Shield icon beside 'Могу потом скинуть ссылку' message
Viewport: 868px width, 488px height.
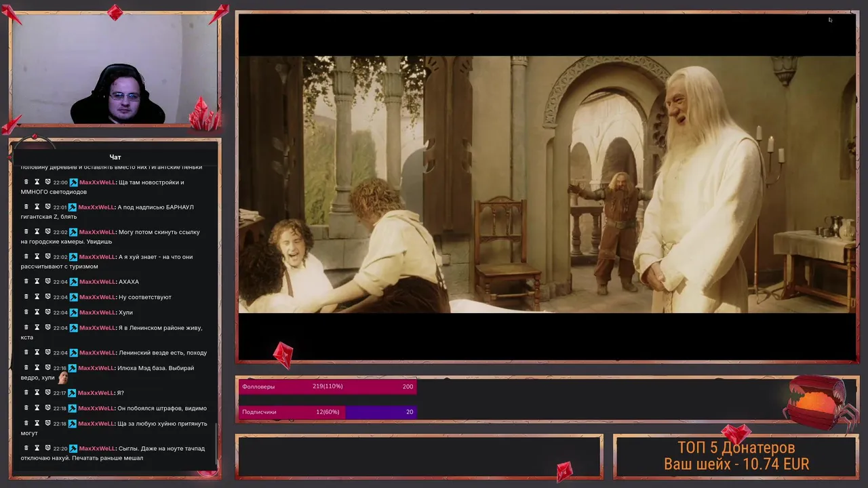coord(47,232)
